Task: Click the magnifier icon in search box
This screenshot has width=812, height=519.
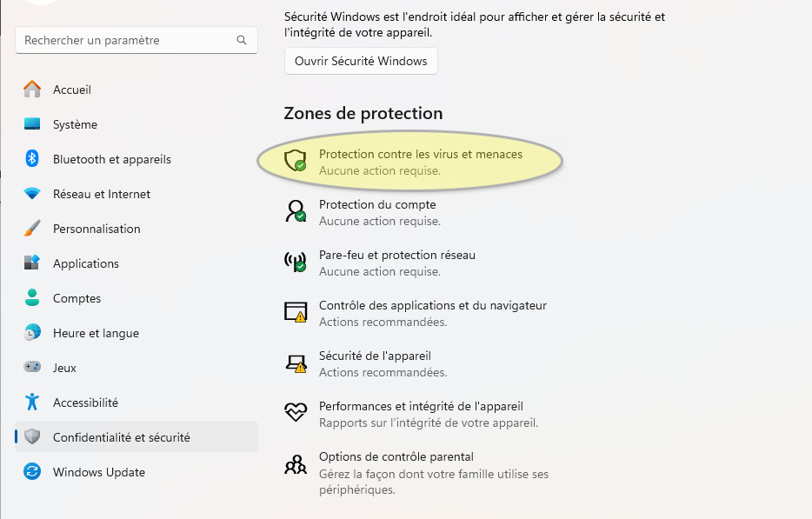Action: 242,40
